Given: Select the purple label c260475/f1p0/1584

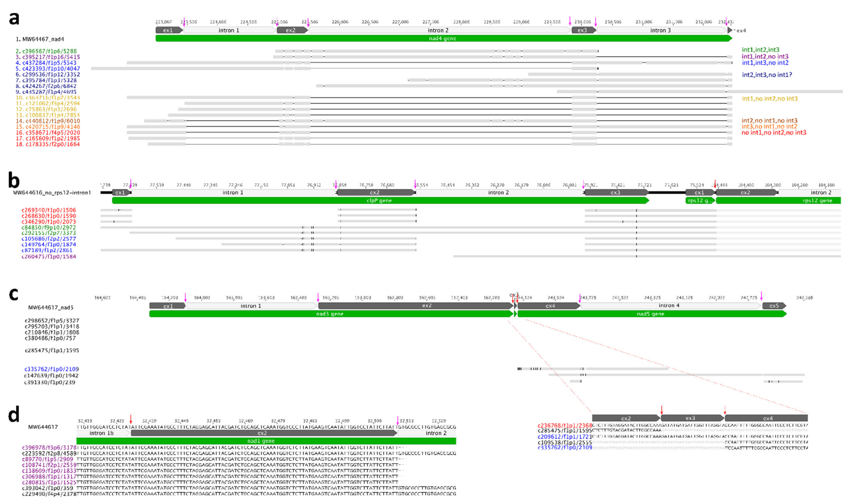Looking at the screenshot, I should click(x=49, y=256).
